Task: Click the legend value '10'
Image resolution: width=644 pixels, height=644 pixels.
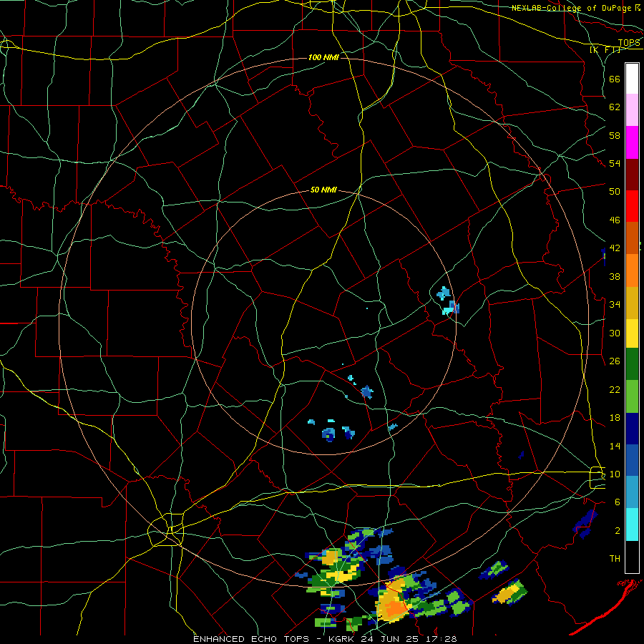Action: [615, 474]
